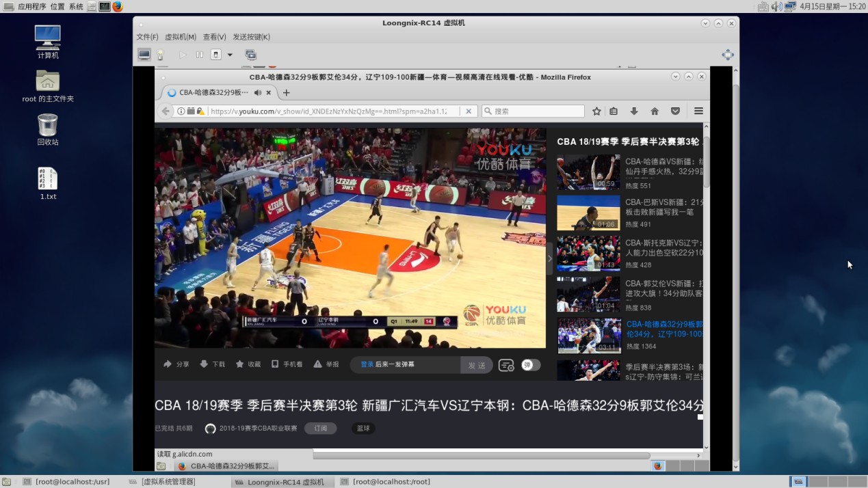Toggle the 弹 danmaku switch
Viewport: 868px width, 488px height.
click(531, 365)
